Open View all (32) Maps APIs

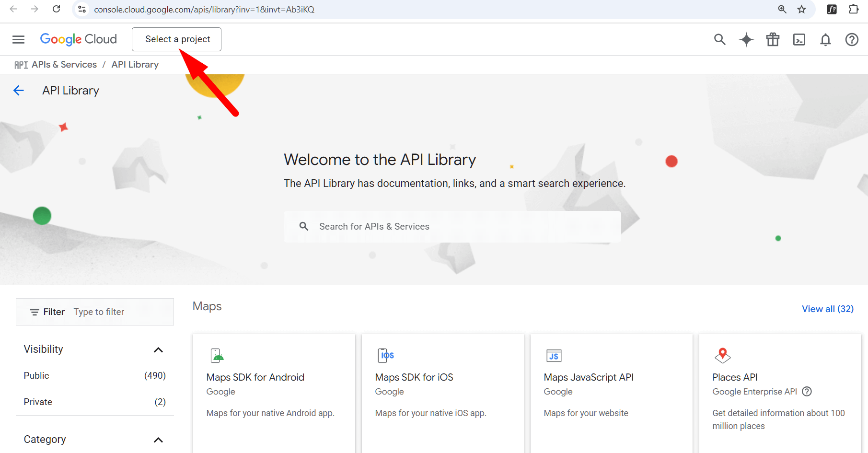point(828,309)
